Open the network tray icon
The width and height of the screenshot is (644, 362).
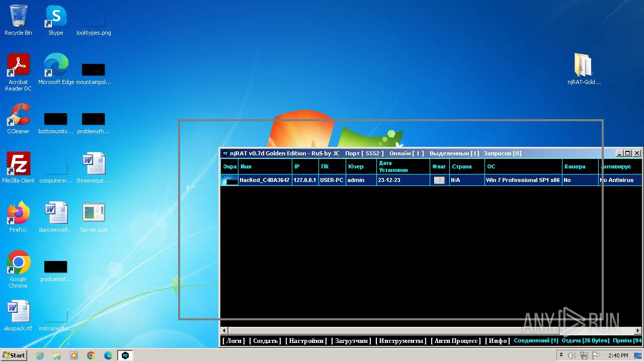(584, 355)
